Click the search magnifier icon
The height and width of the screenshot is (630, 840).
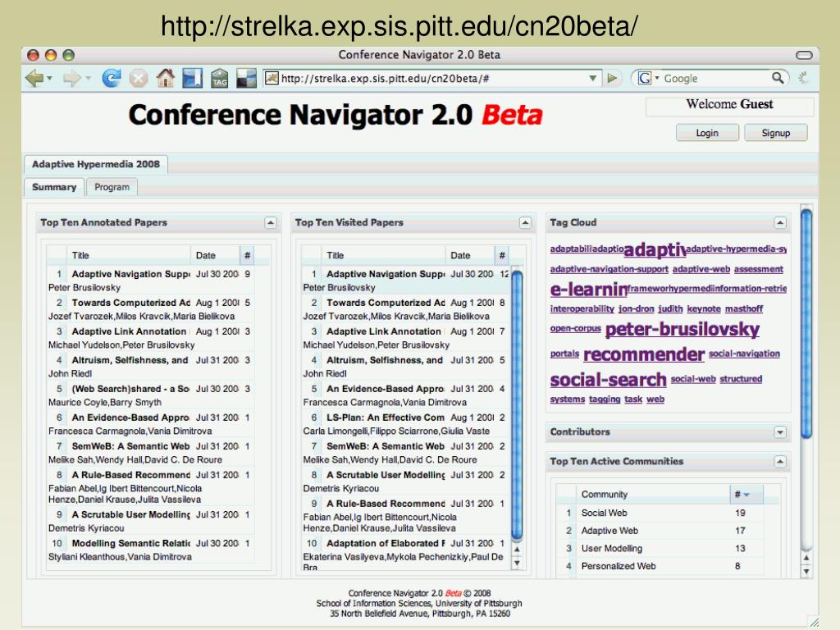point(778,78)
